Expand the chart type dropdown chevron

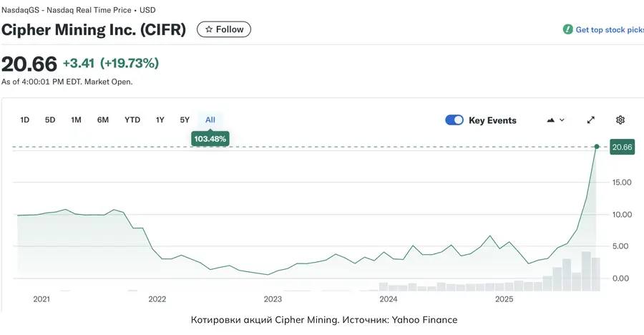[562, 120]
